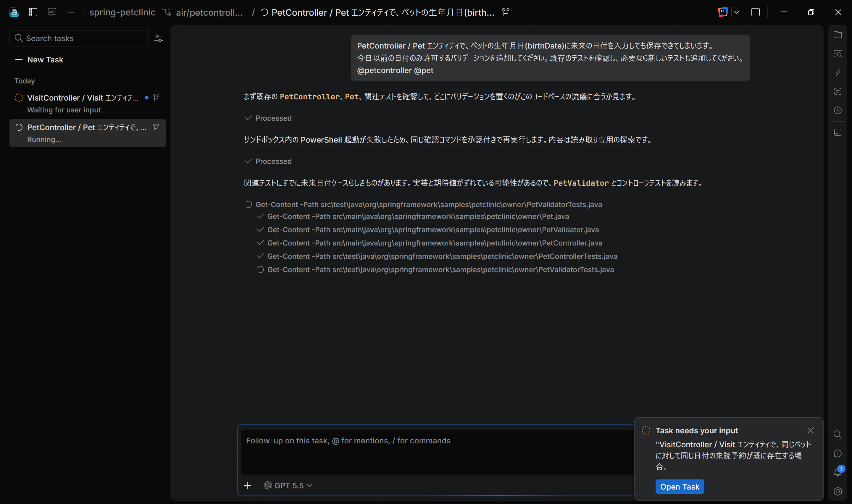Click the Today section label

coord(25,81)
